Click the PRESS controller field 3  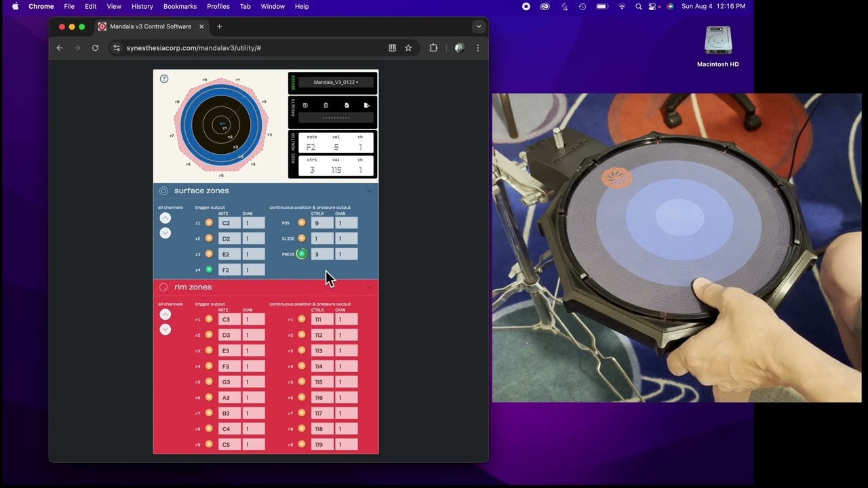click(322, 254)
